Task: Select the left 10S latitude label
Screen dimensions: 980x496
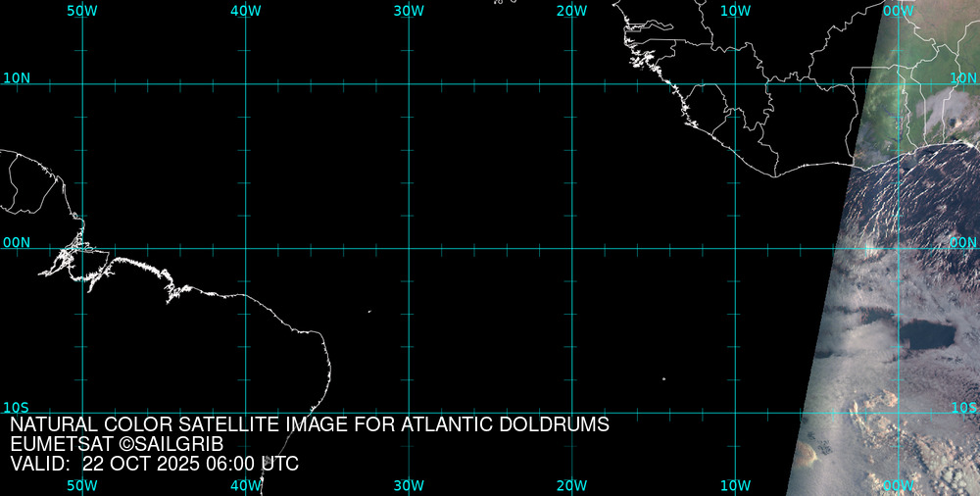Action: tap(16, 407)
